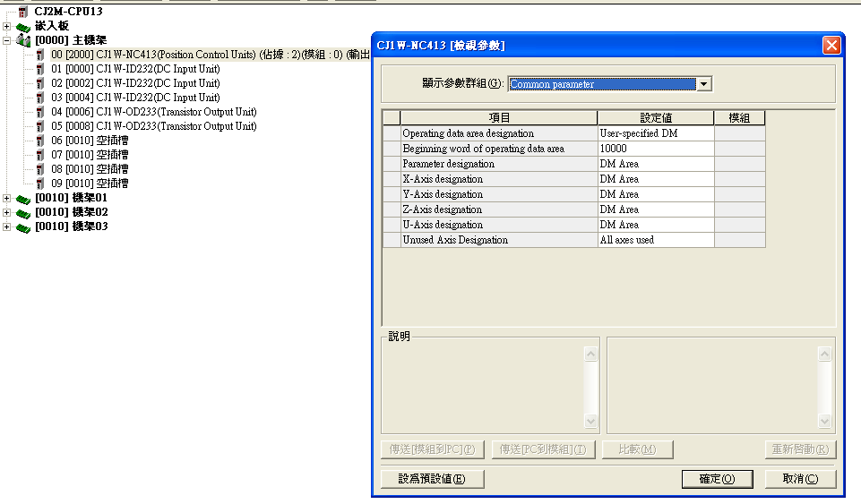
Task: Click the CJ2M-CPU13 CPU icon
Action: (22, 12)
